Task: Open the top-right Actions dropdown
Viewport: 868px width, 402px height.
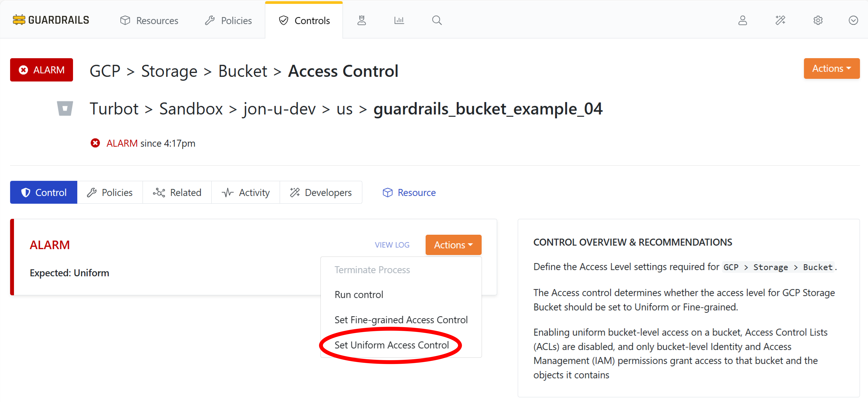Action: coord(831,68)
